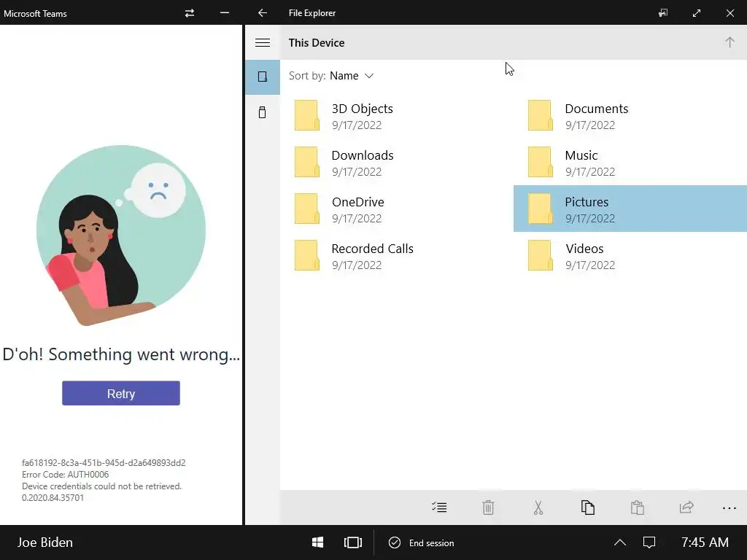Click the This Device header title
The width and height of the screenshot is (747, 560).
[317, 43]
